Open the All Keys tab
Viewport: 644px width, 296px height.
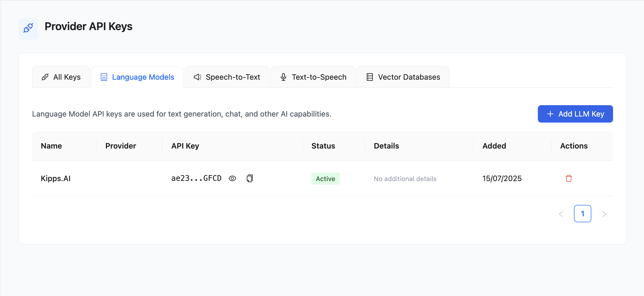(61, 77)
